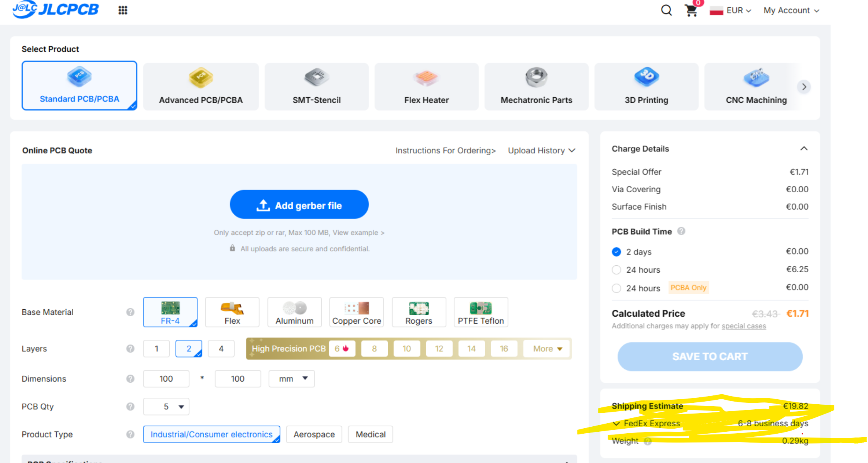Click the JLCPCB logo

[56, 9]
